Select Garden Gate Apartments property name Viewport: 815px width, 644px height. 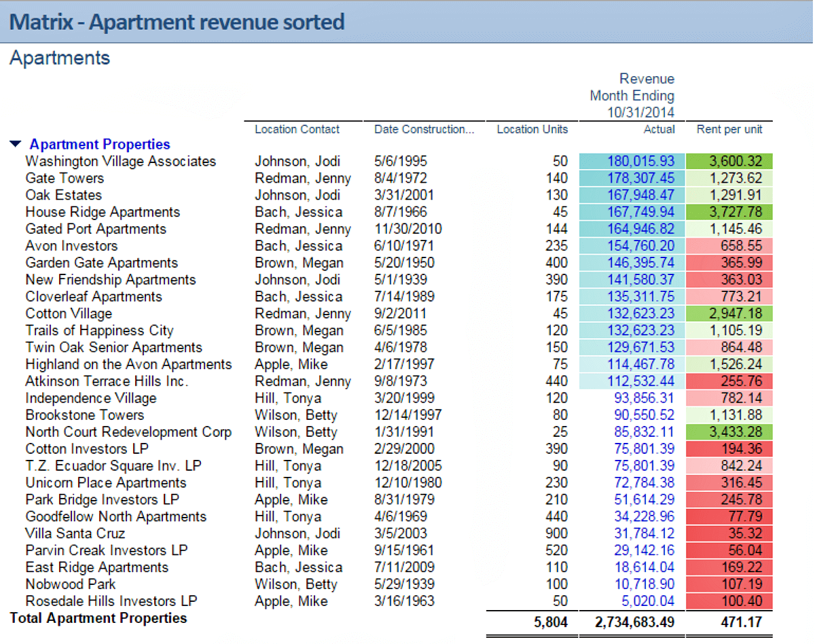click(x=102, y=263)
